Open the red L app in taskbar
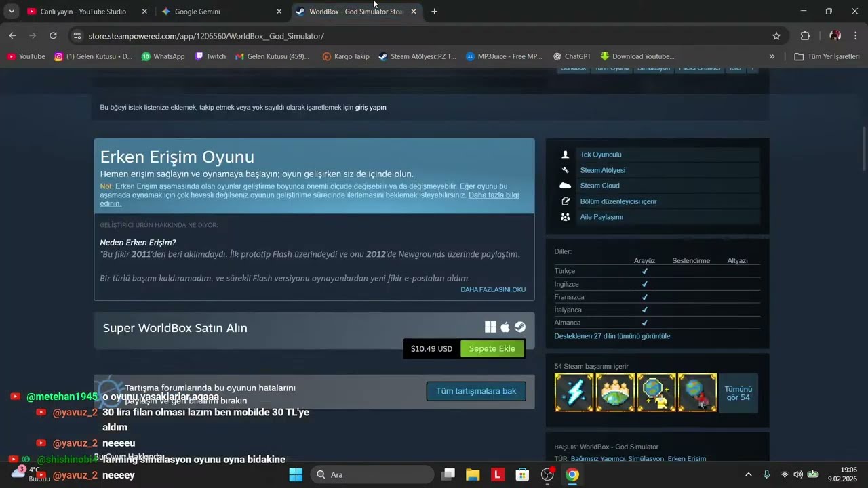The width and height of the screenshot is (868, 488). click(498, 474)
